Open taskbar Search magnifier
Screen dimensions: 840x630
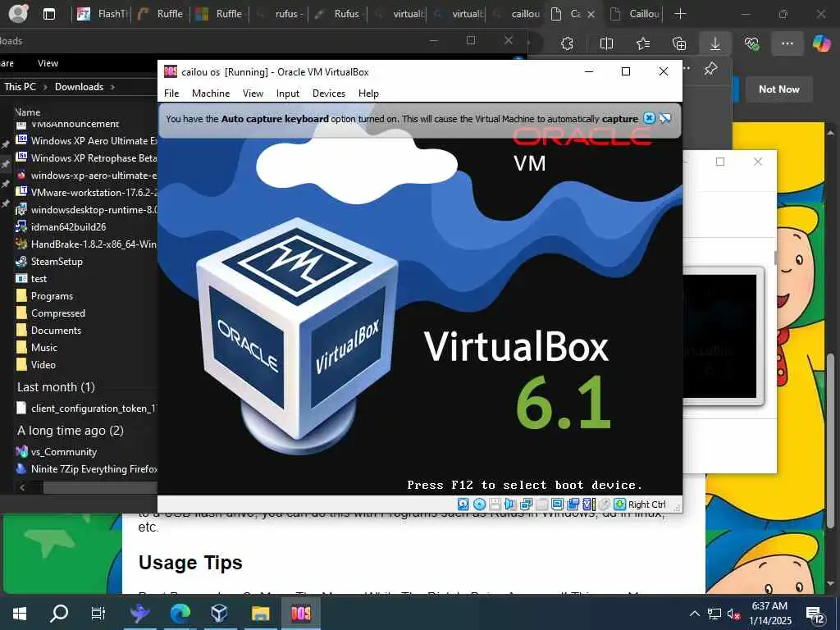coord(59,614)
